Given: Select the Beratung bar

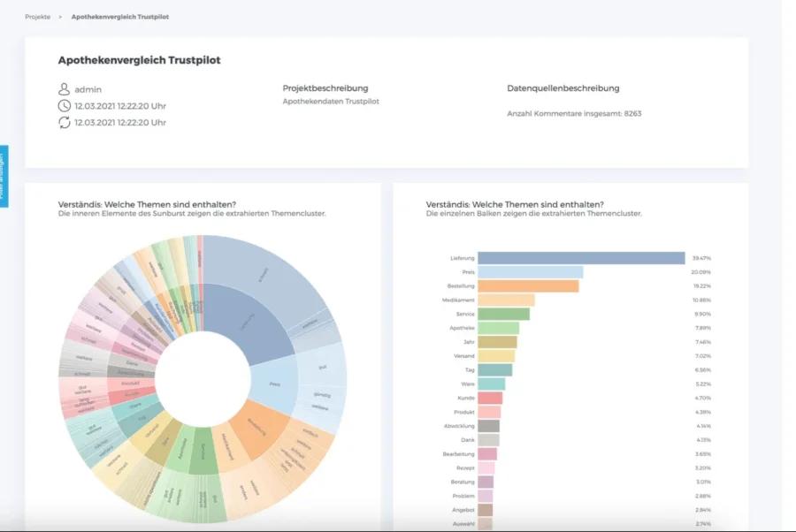Looking at the screenshot, I should [x=486, y=482].
